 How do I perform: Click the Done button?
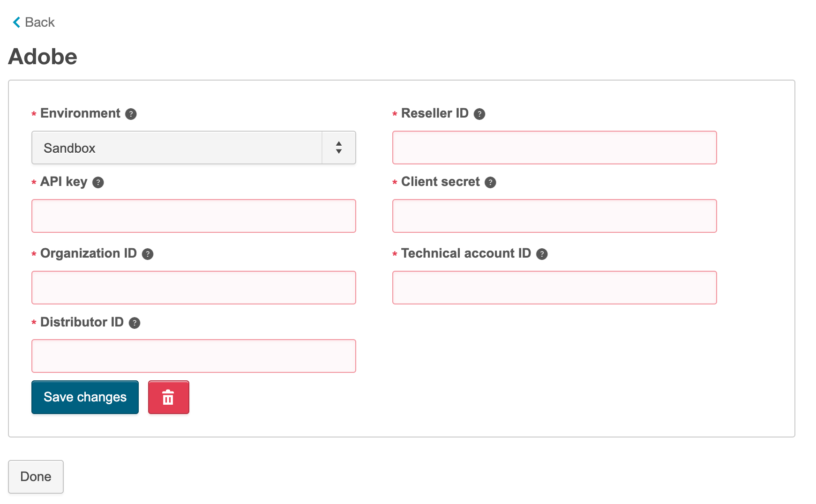pos(36,477)
